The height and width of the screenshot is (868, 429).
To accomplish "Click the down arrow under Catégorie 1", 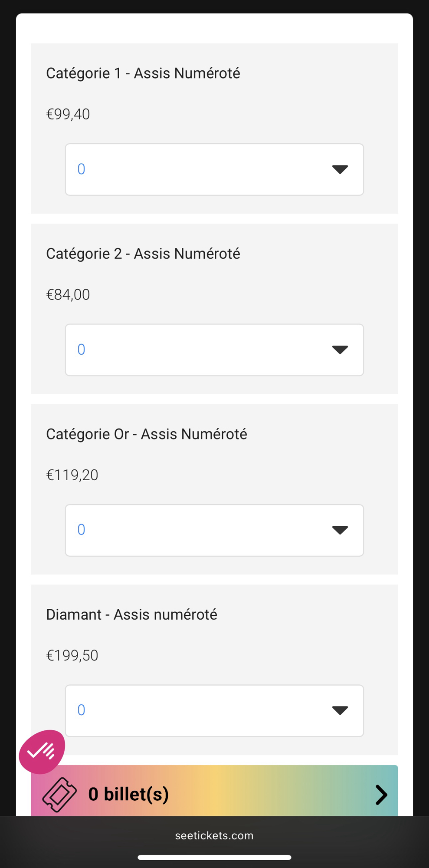I will [340, 169].
